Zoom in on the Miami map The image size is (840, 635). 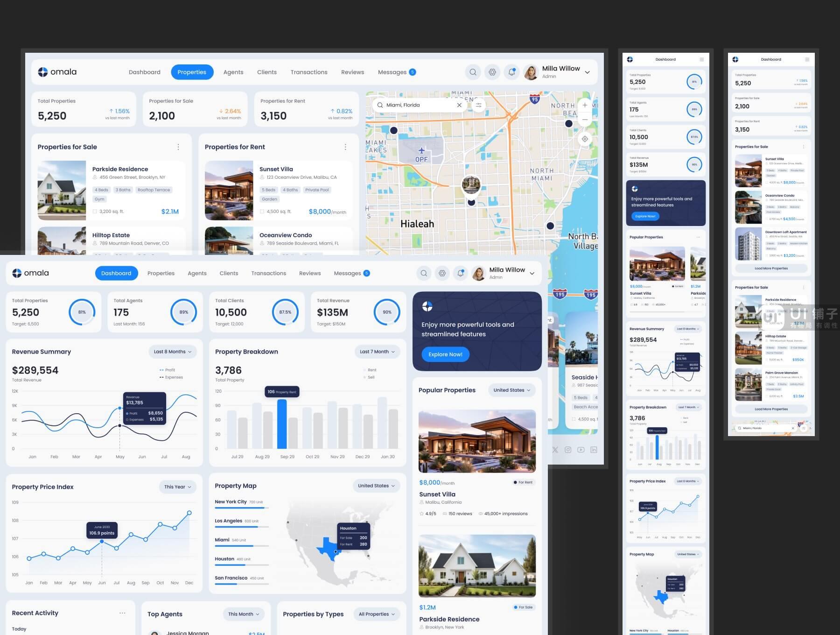(x=585, y=105)
